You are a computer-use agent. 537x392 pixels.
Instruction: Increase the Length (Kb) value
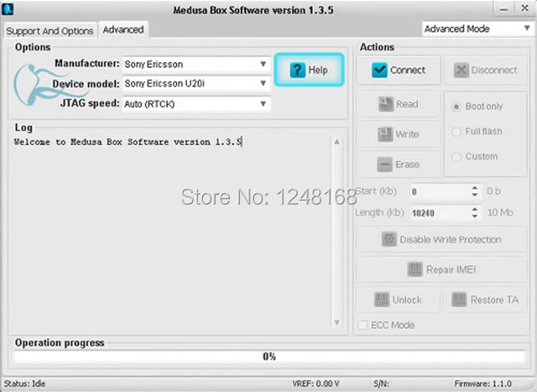click(x=475, y=209)
